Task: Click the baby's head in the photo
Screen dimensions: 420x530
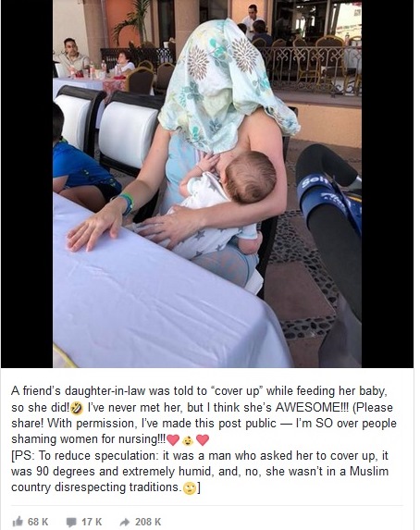Action: [x=251, y=177]
